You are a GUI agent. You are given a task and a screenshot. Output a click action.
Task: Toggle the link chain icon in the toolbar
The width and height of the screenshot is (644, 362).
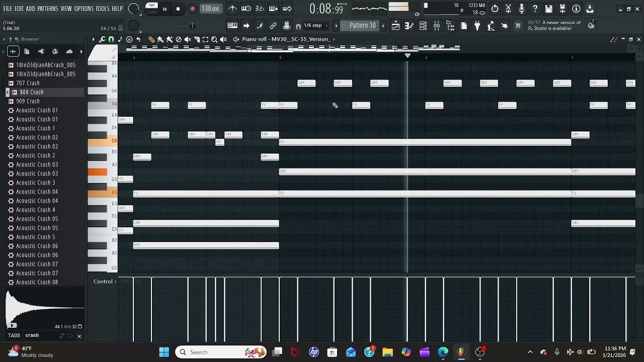pyautogui.click(x=273, y=26)
